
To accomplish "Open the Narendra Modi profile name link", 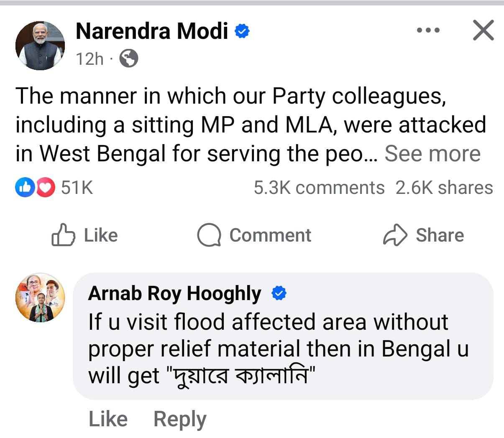I will [x=152, y=31].
